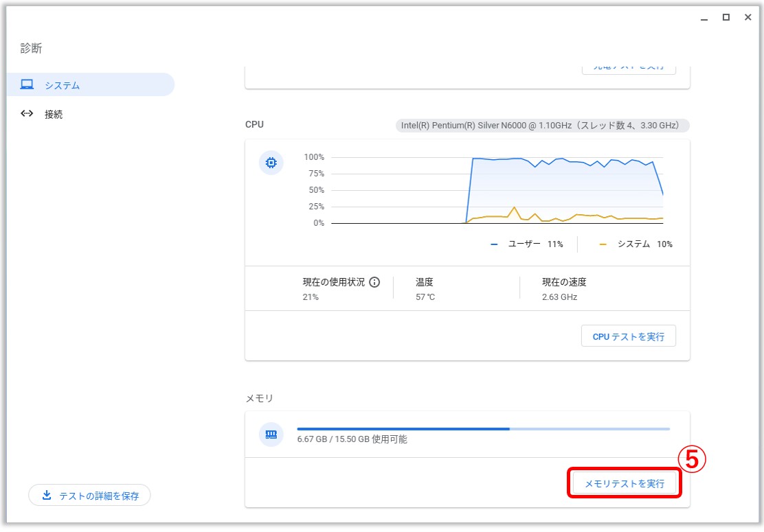764x532 pixels.
Task: Save test details with テストの詳細を保存
Action: 89,495
